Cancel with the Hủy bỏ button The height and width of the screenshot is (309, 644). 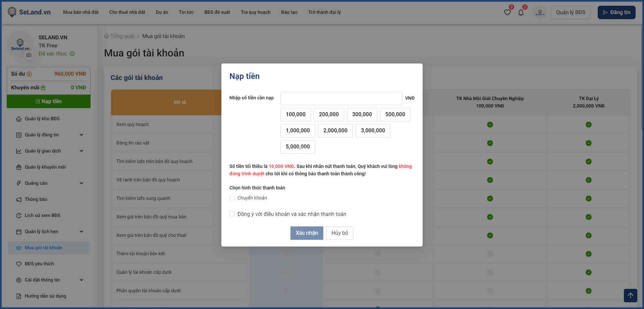(x=339, y=233)
